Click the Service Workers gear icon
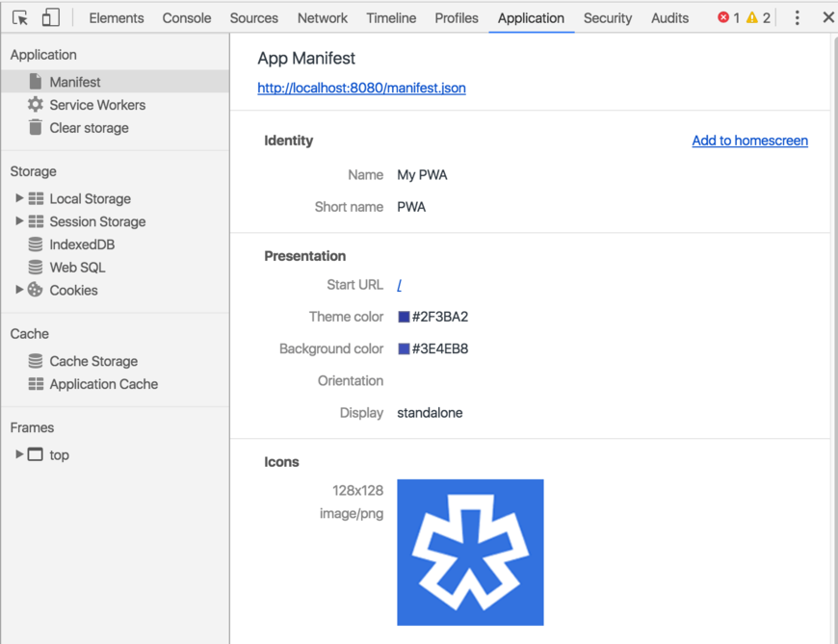The height and width of the screenshot is (644, 838). coord(36,105)
